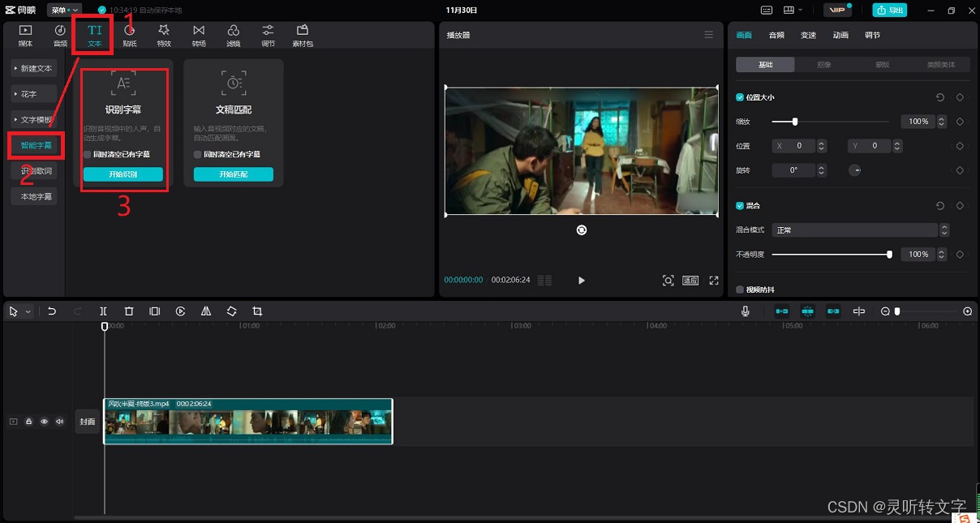Image resolution: width=980 pixels, height=523 pixels.
Task: Click the 开始识别 button
Action: click(x=123, y=174)
